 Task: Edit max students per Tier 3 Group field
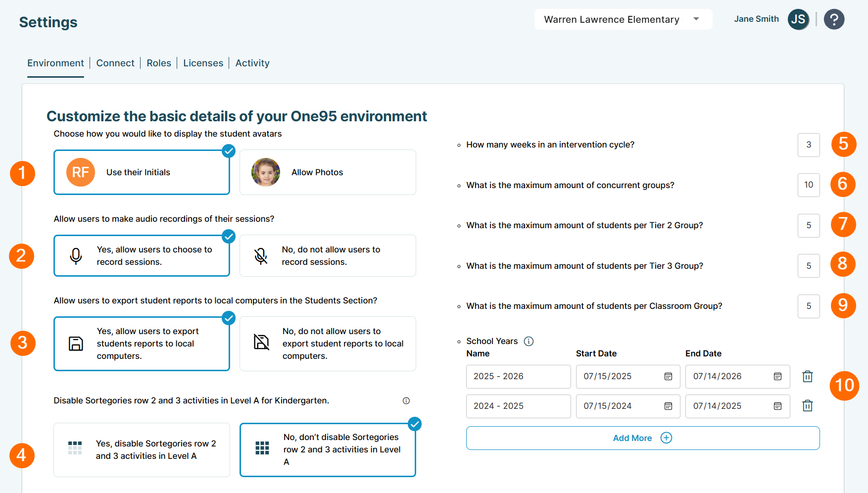(x=809, y=266)
